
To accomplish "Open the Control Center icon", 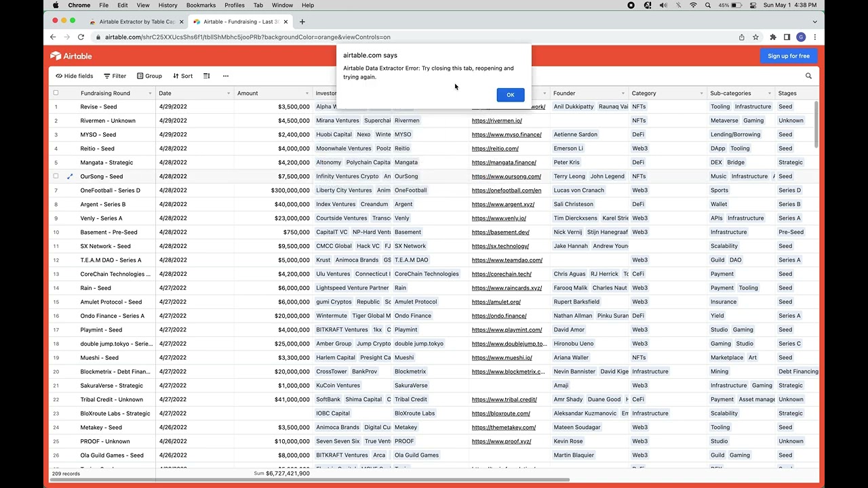I will pos(753,5).
